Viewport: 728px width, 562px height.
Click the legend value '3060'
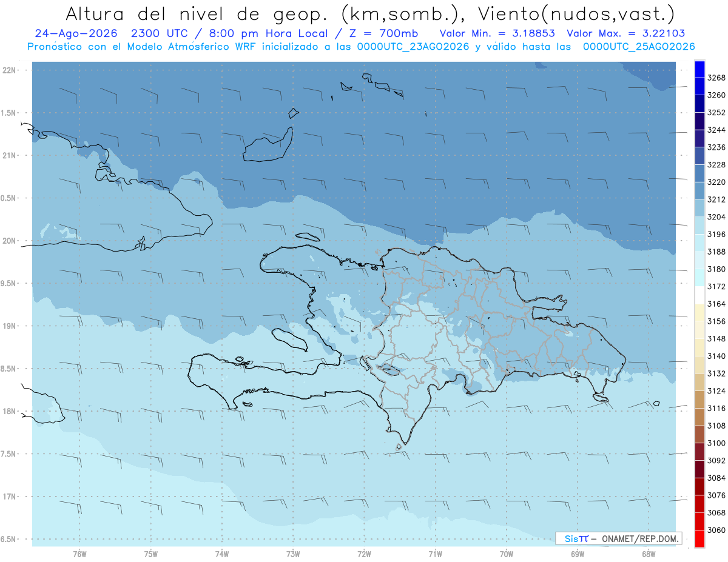(716, 530)
